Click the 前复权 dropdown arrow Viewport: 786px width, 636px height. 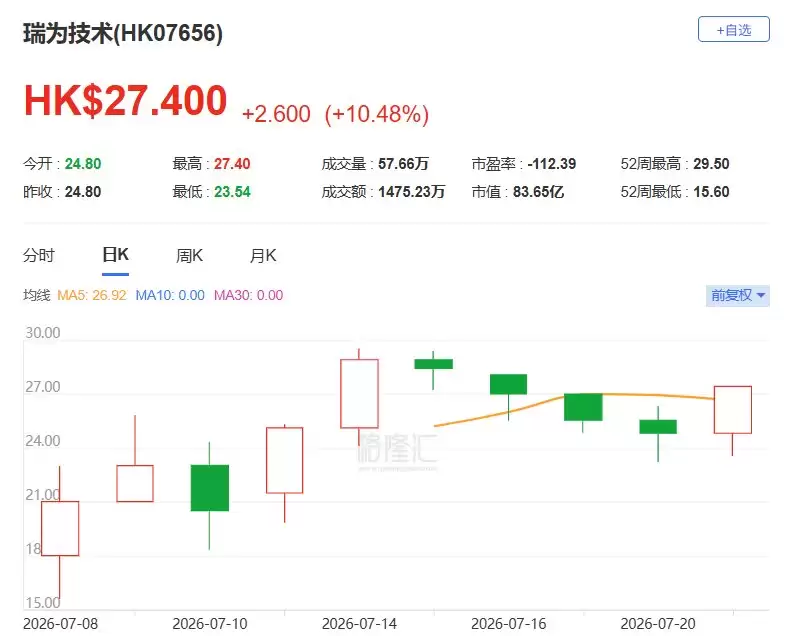(760, 295)
